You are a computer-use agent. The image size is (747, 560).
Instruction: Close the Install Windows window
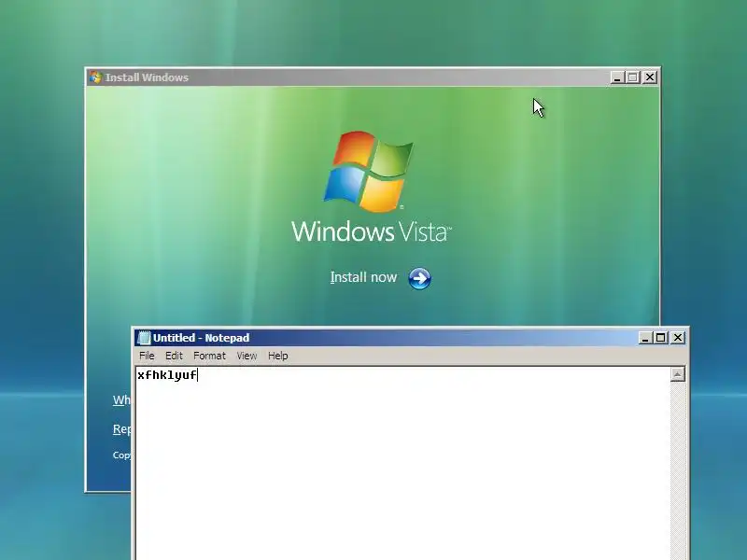[x=650, y=77]
